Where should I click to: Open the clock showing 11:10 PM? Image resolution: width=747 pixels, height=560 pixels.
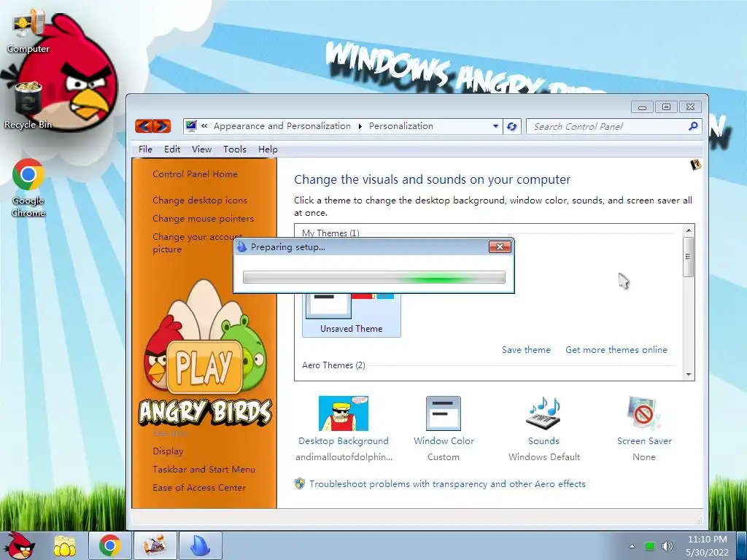[x=708, y=545]
